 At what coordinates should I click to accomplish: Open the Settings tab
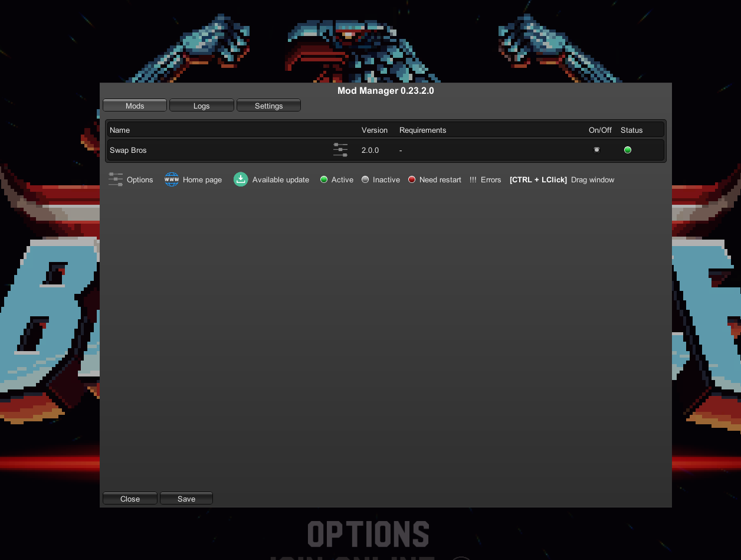[x=268, y=106]
